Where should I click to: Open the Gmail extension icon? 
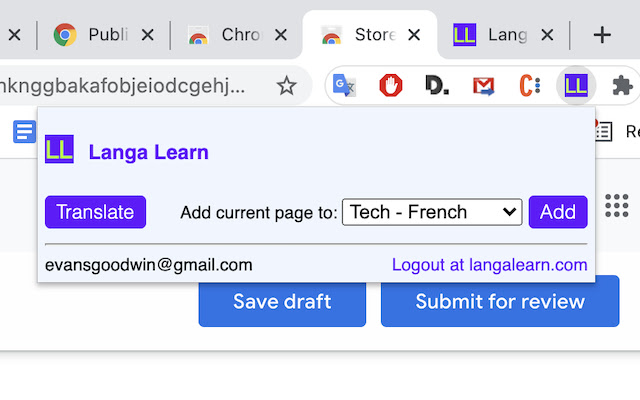point(483,86)
